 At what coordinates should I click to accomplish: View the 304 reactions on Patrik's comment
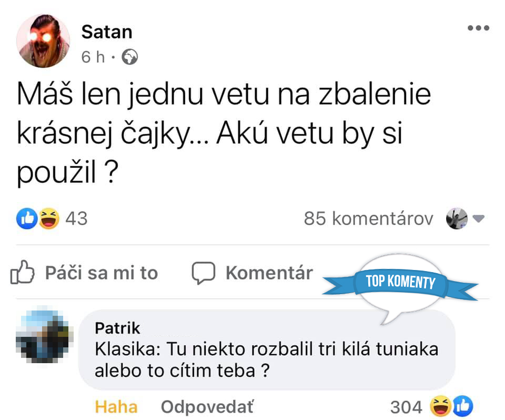[x=431, y=406]
